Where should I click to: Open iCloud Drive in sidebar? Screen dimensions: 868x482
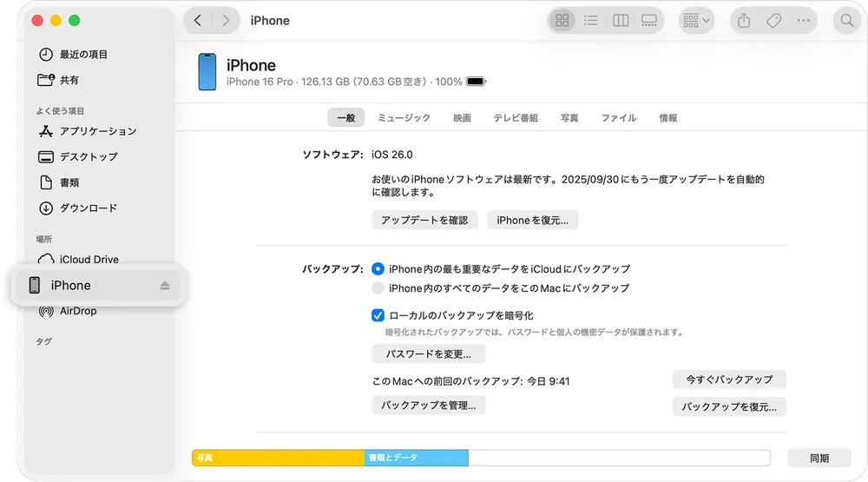coord(78,260)
